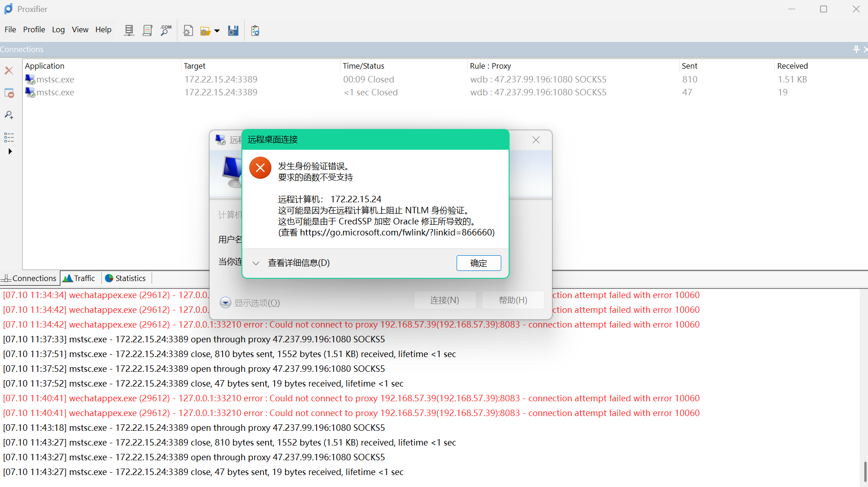Click the sent value '810' cell

(690, 79)
